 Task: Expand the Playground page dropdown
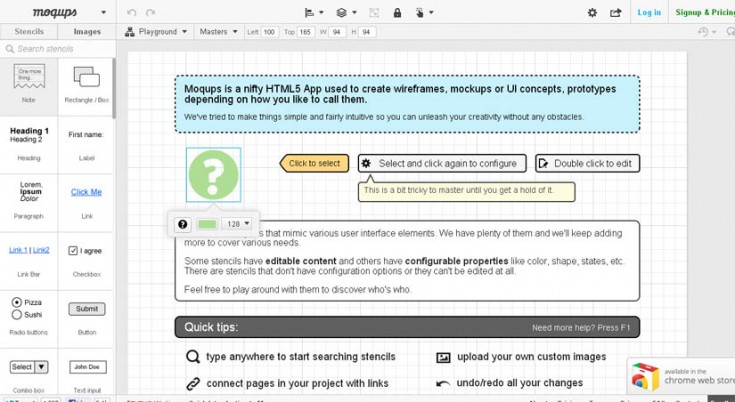[157, 32]
